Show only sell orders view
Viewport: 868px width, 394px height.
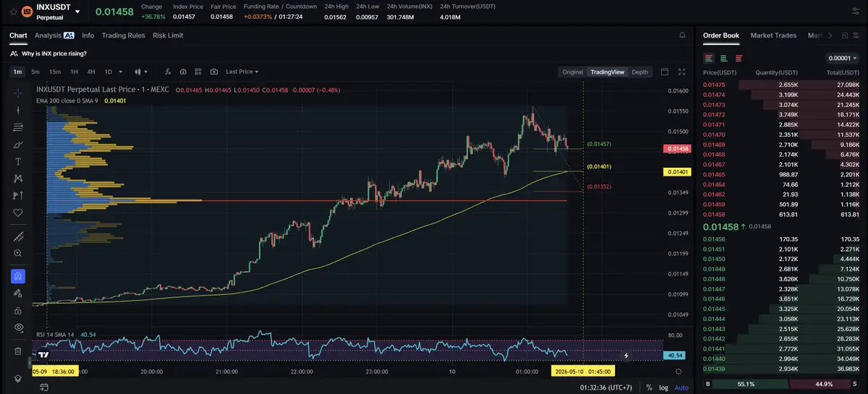739,58
